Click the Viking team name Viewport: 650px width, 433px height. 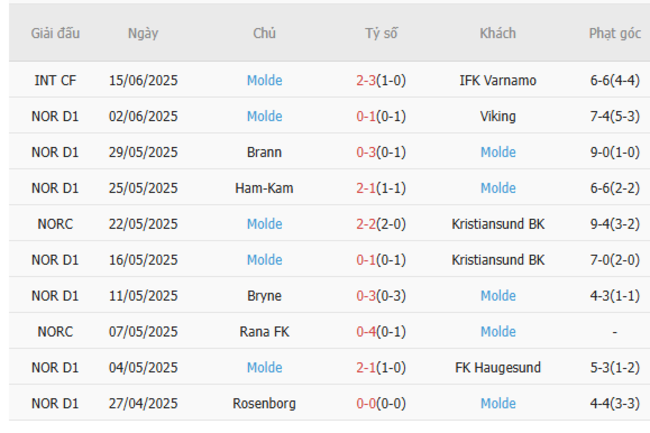(x=497, y=116)
